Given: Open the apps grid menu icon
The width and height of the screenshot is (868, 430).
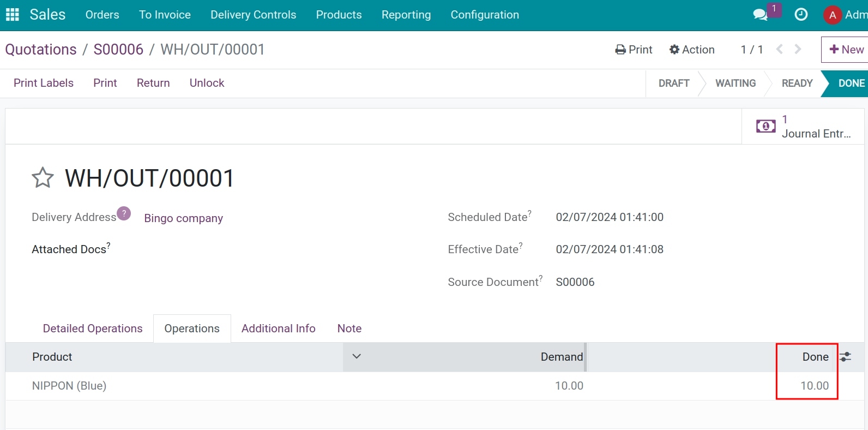Looking at the screenshot, I should [x=13, y=15].
